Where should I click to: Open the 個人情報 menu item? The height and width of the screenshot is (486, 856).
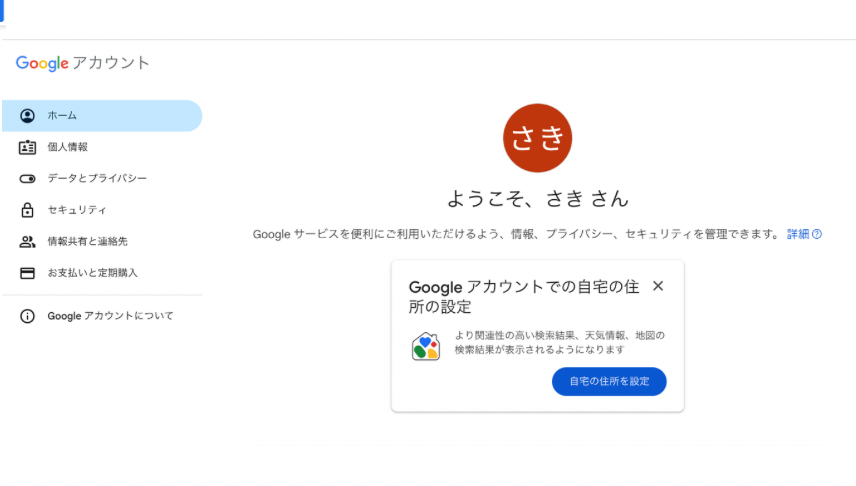pyautogui.click(x=102, y=147)
